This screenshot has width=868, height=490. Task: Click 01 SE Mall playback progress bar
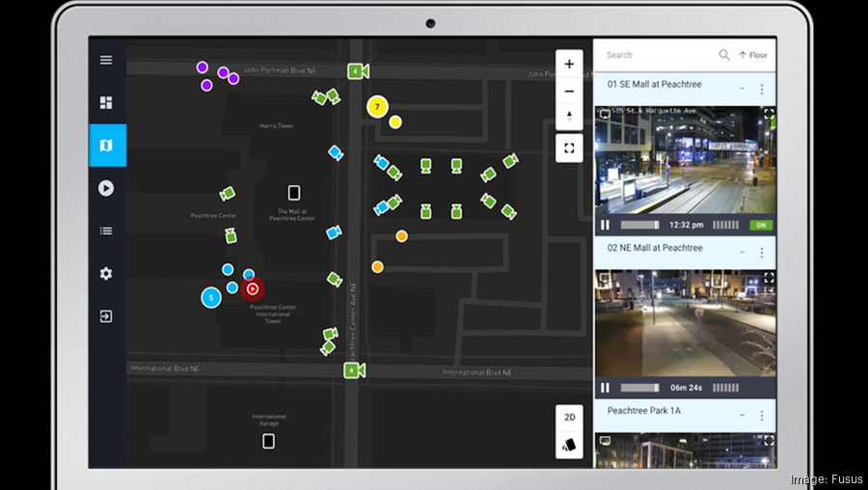pos(640,225)
